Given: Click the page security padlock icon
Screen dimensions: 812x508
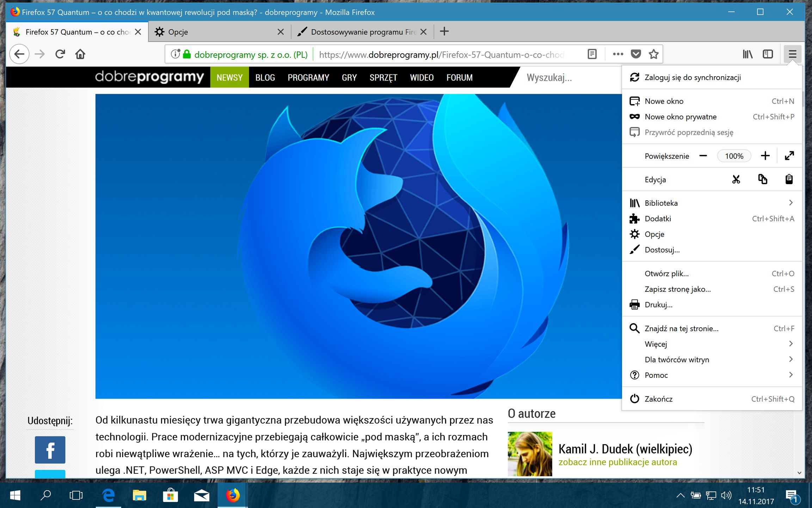Looking at the screenshot, I should point(187,54).
